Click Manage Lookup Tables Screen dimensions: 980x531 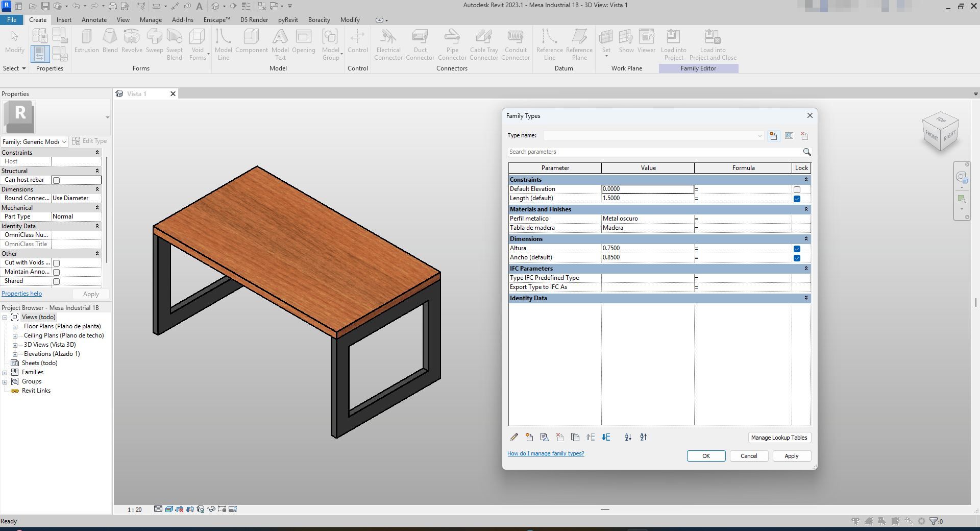point(779,438)
